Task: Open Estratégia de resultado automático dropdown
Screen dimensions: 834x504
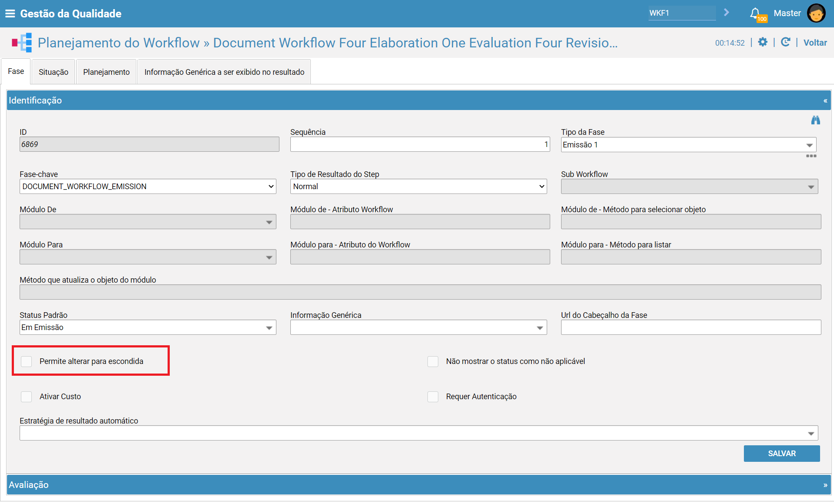Action: tap(811, 434)
